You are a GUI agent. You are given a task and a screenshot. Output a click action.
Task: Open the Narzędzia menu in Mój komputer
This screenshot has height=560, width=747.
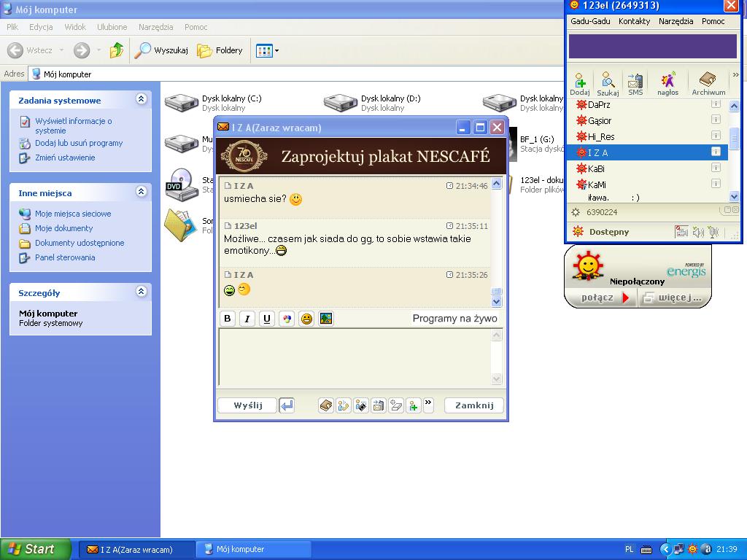click(155, 27)
